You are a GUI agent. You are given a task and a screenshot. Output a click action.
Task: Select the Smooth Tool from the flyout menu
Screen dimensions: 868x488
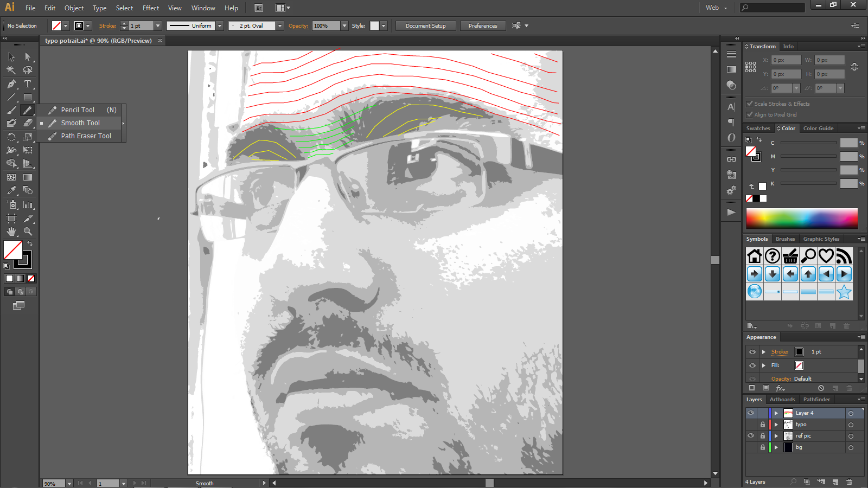(x=80, y=123)
